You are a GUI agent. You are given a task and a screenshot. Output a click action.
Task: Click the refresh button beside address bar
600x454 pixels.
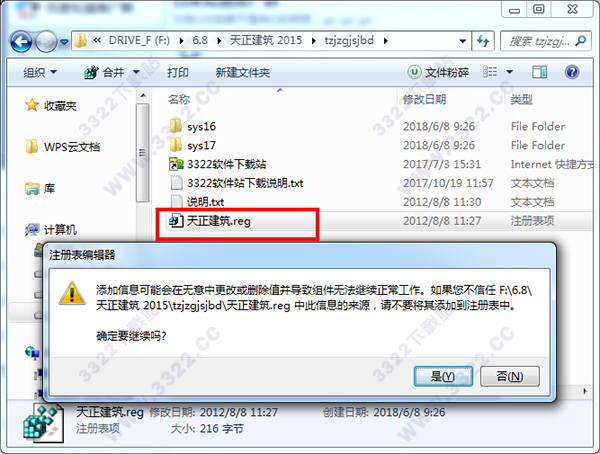tap(483, 41)
